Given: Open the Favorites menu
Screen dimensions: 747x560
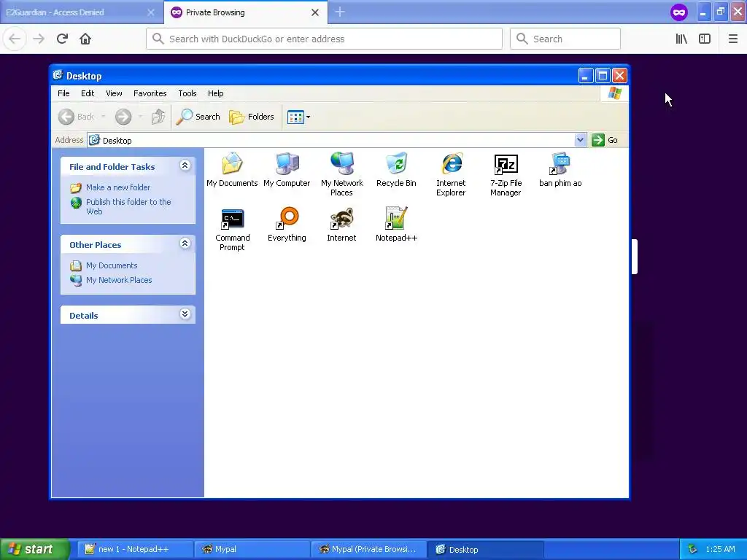Looking at the screenshot, I should tap(150, 93).
